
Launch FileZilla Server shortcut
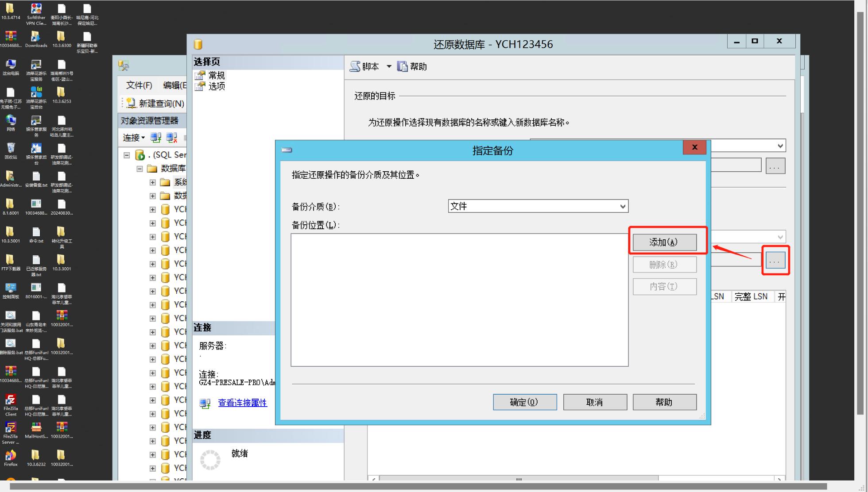coord(11,432)
